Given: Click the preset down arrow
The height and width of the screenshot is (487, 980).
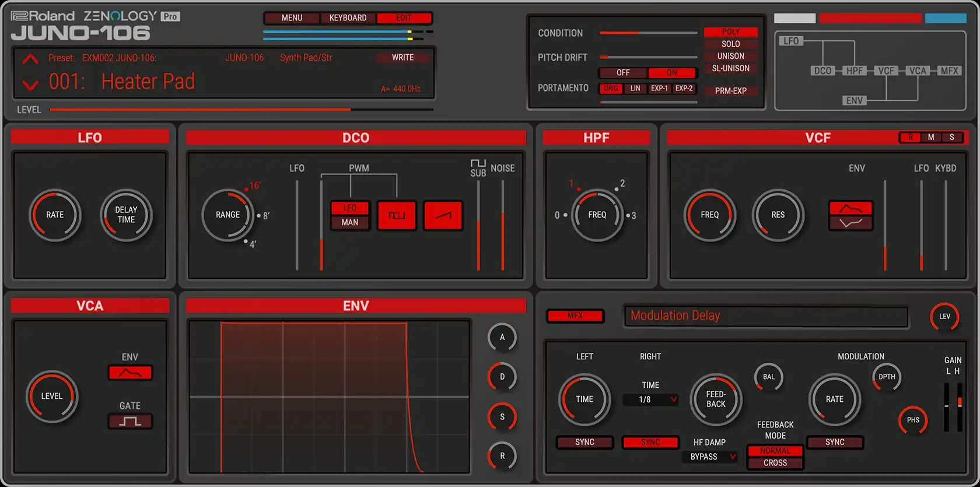Looking at the screenshot, I should [x=30, y=85].
